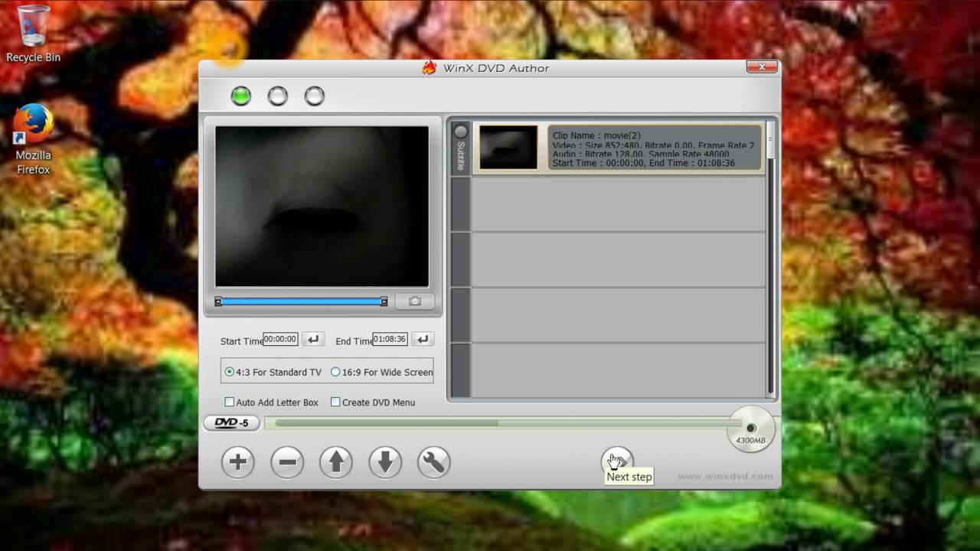The width and height of the screenshot is (980, 551).
Task: Click the third step indicator circle
Action: [x=315, y=96]
